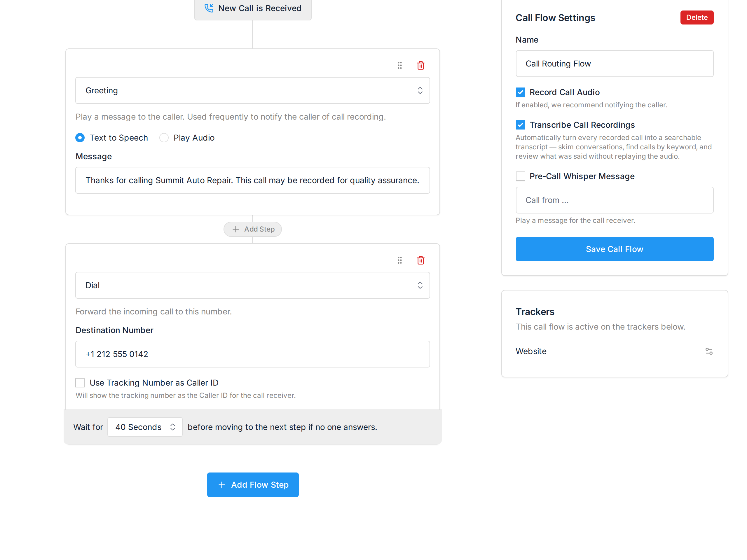747x560 pixels.
Task: Click the Transcribe Call Recordings label
Action: 582,125
